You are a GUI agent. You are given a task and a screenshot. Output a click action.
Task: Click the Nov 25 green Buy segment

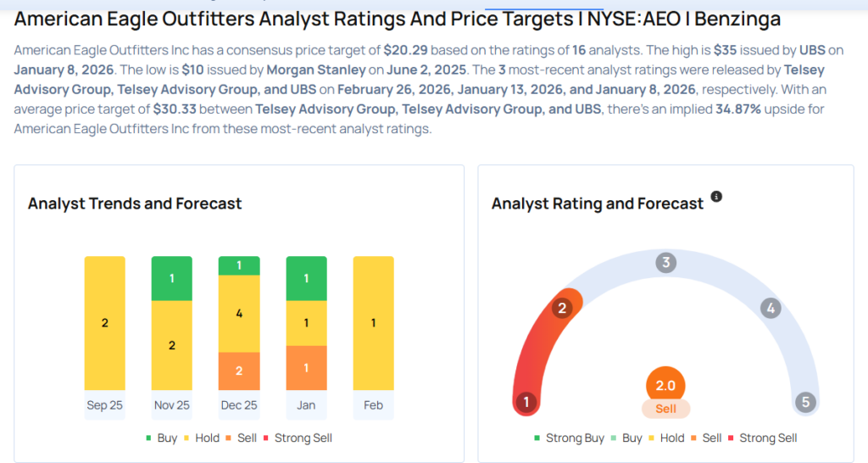(172, 278)
